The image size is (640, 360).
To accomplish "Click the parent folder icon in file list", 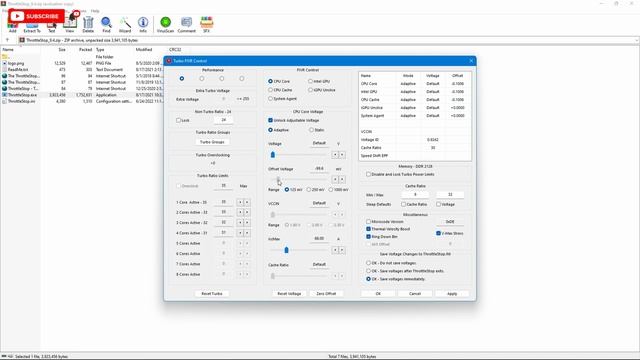I will (5, 57).
